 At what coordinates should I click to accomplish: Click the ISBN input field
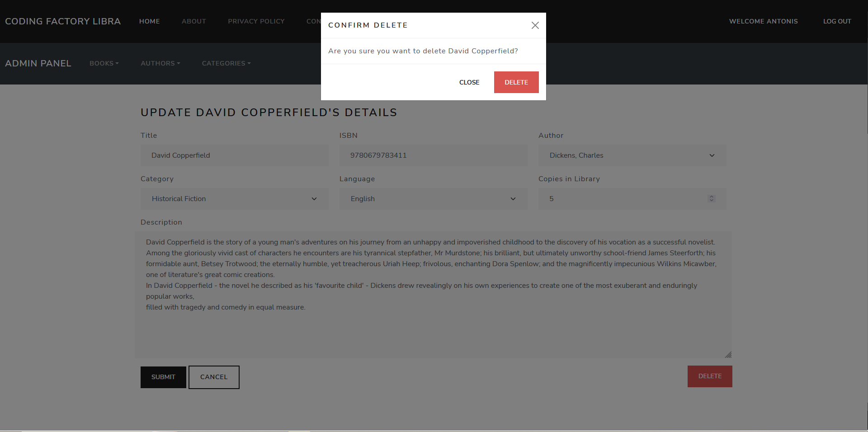click(x=434, y=155)
